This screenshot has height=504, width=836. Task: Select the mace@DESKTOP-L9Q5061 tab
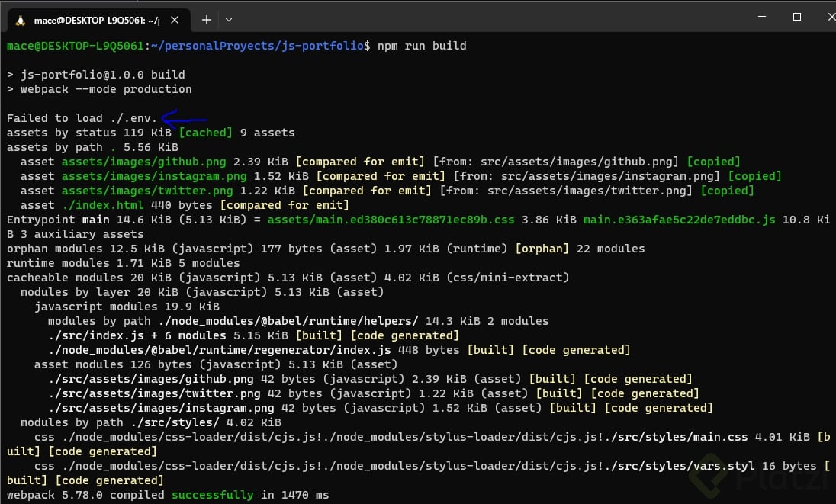click(x=99, y=21)
